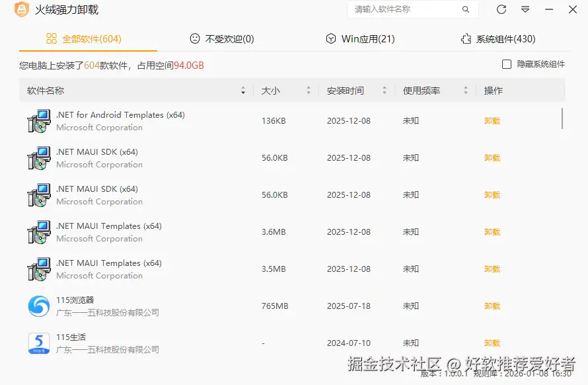Sort by 使用频率 column arrows
588x385 pixels.
(x=465, y=90)
